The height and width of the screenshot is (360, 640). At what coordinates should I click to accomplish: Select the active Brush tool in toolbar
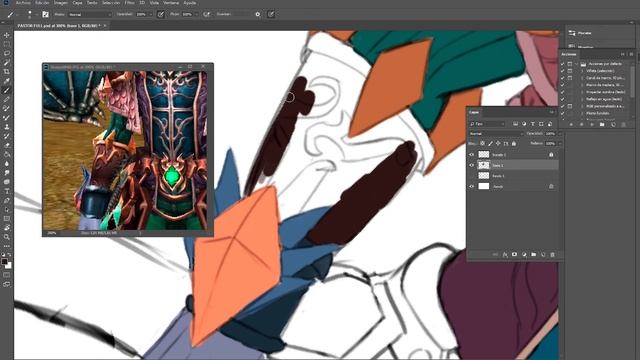(7, 90)
